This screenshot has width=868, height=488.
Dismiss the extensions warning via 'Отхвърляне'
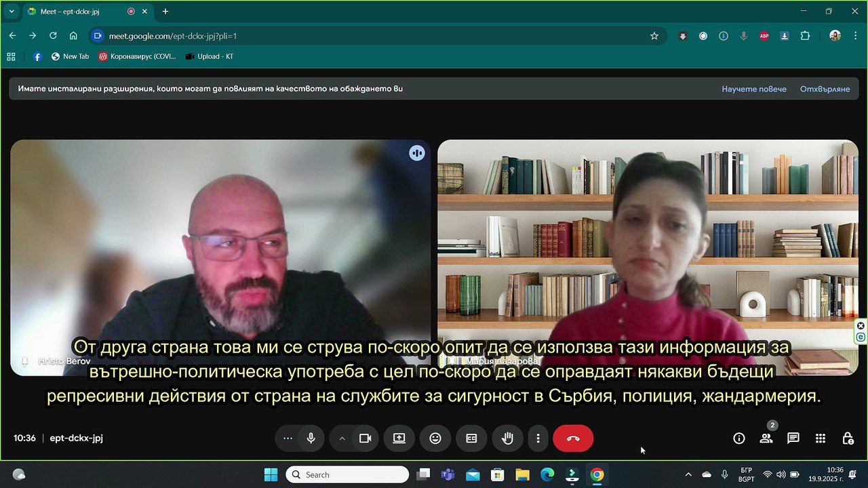point(825,89)
